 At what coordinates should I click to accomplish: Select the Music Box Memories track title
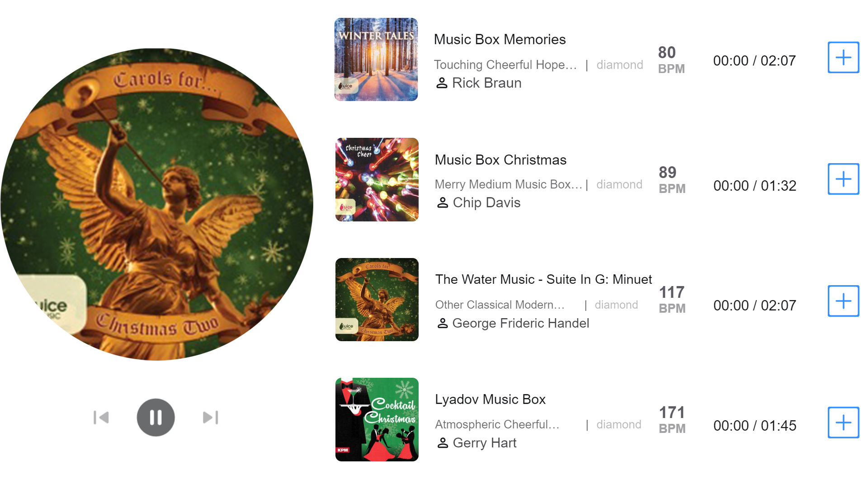coord(500,39)
